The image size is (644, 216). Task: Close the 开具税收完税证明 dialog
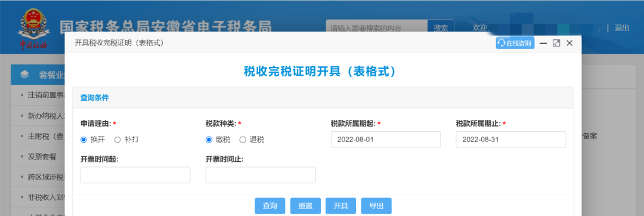569,43
